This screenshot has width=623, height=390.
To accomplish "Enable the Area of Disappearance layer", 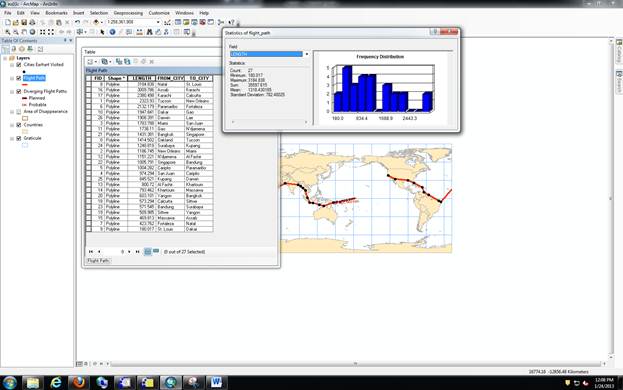I will click(19, 112).
